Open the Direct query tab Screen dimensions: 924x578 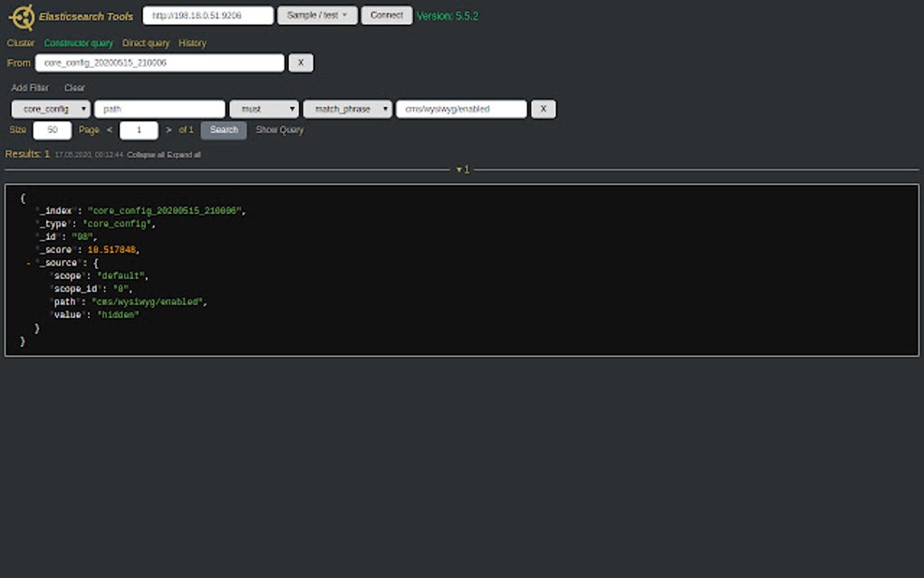coord(146,43)
